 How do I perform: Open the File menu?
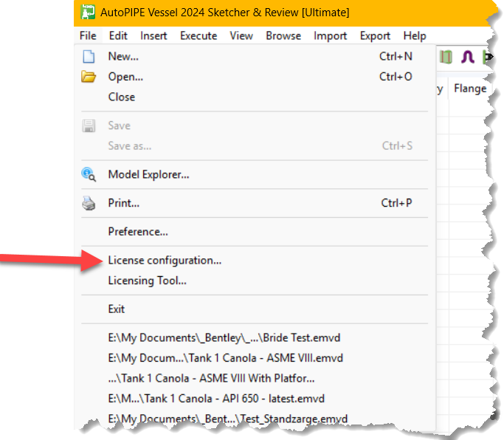coord(88,35)
